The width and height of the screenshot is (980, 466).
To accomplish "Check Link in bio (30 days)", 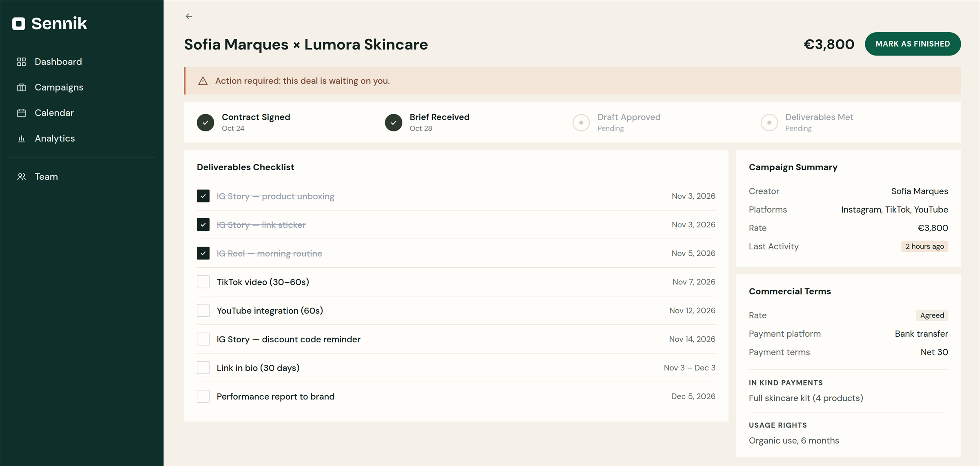I will (x=203, y=367).
